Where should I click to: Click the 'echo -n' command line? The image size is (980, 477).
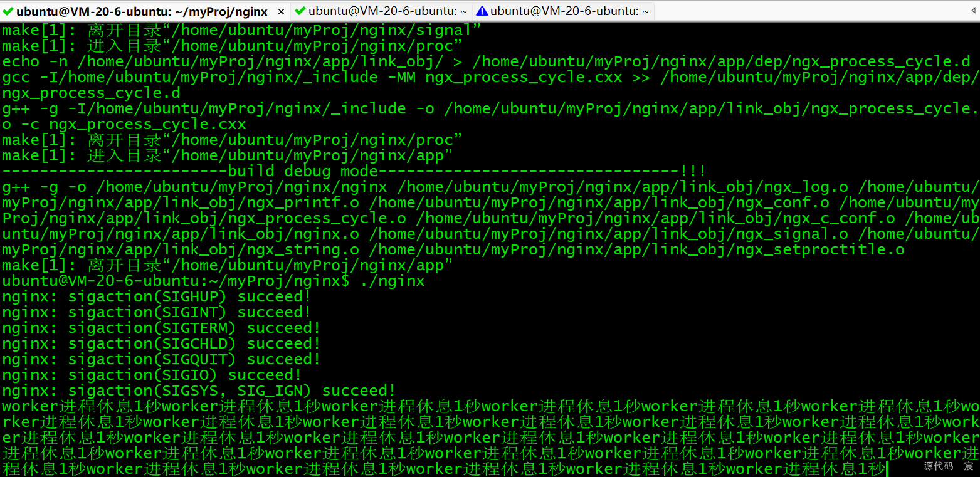point(486,61)
